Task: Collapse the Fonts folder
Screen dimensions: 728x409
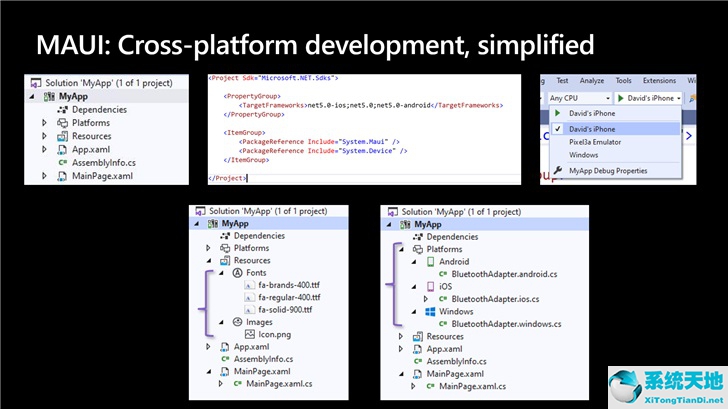Action: point(221,273)
